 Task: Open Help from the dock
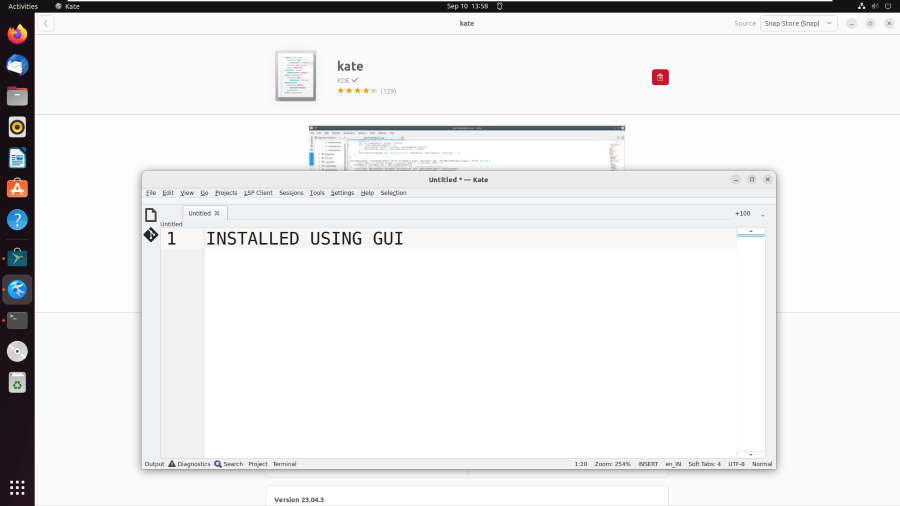point(17,220)
